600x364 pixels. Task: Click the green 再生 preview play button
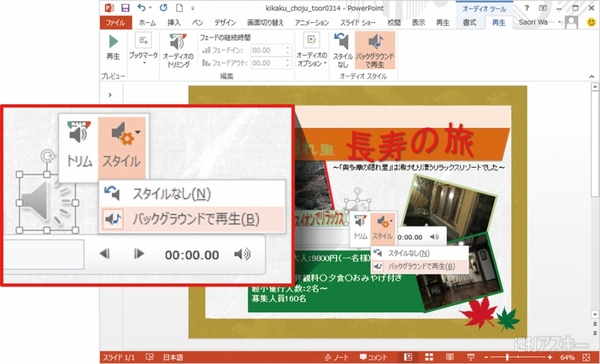coord(113,47)
